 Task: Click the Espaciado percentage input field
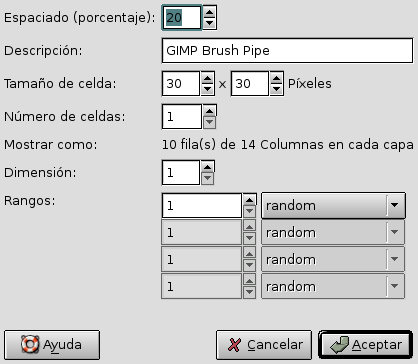coord(182,17)
